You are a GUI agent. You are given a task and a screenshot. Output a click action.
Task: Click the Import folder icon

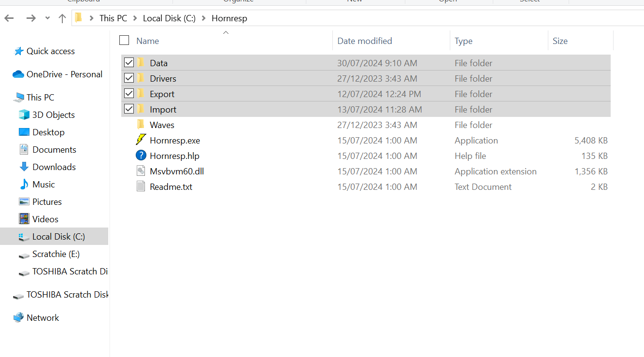141,109
